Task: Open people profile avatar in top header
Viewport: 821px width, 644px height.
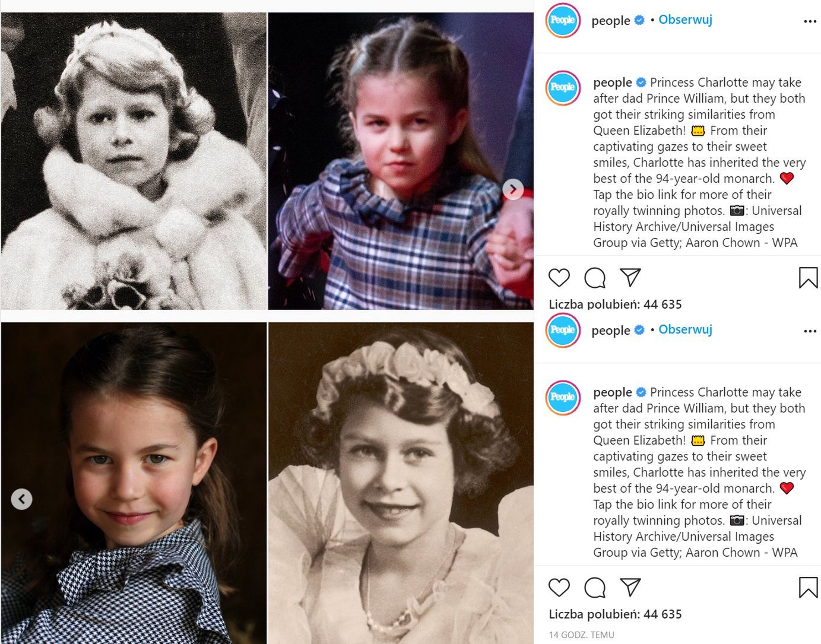Action: point(562,20)
